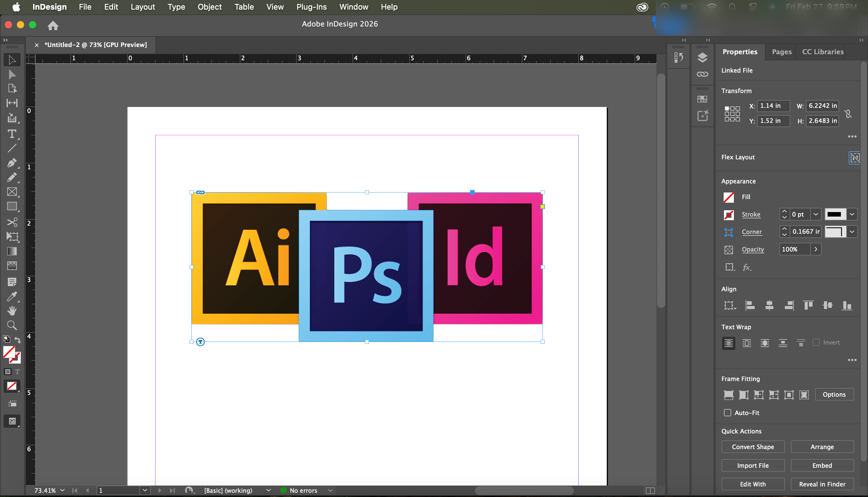Expand the corner shape dropdown
The width and height of the screenshot is (868, 497).
tap(852, 232)
